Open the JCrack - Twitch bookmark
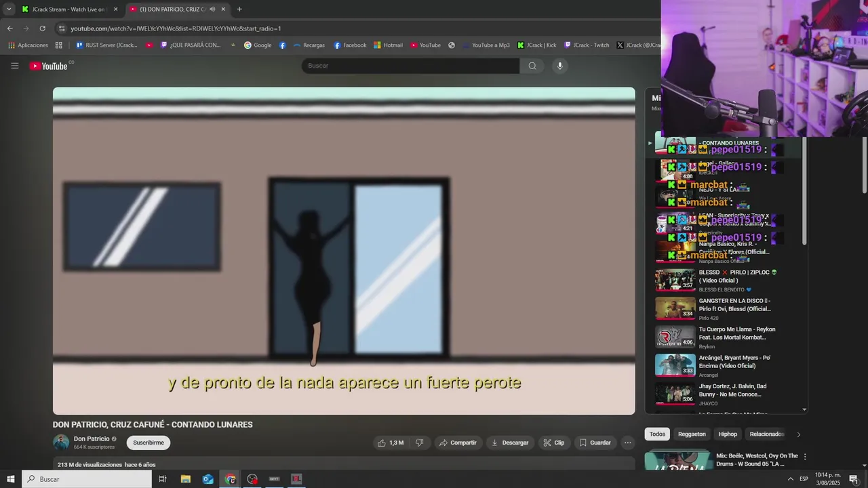This screenshot has width=868, height=488. click(587, 45)
